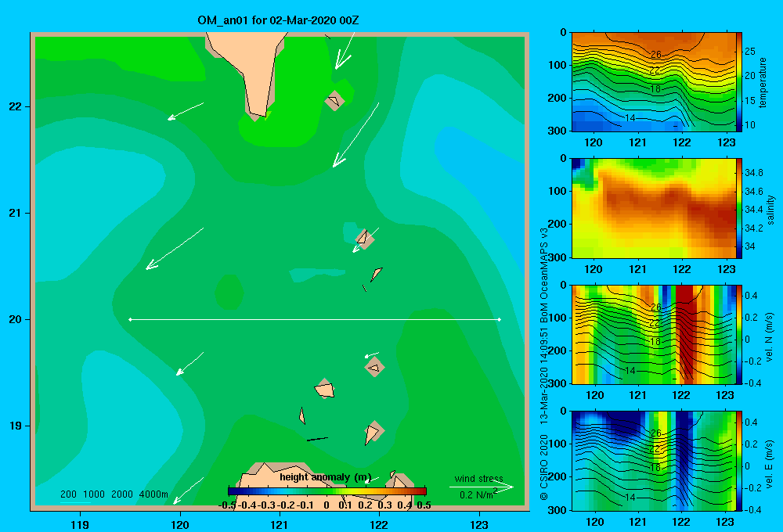
Task: Click the salinity color scale bar
Action: (x=739, y=208)
